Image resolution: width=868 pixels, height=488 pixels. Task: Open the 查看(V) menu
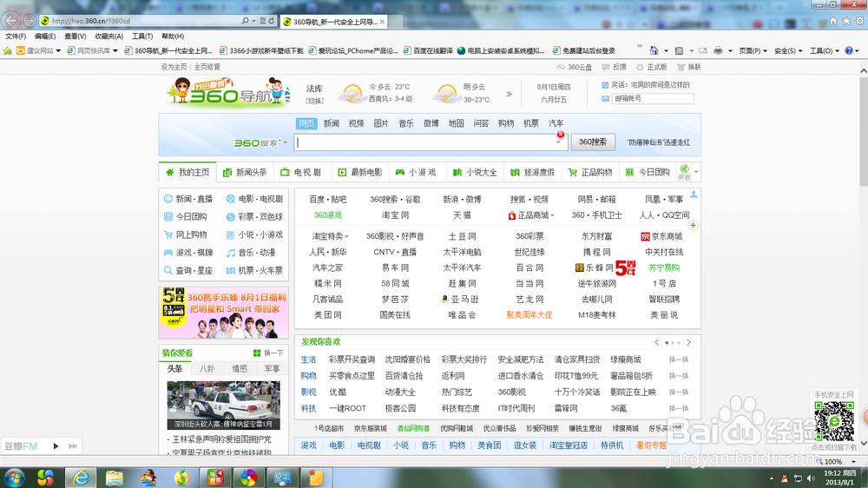coord(75,36)
